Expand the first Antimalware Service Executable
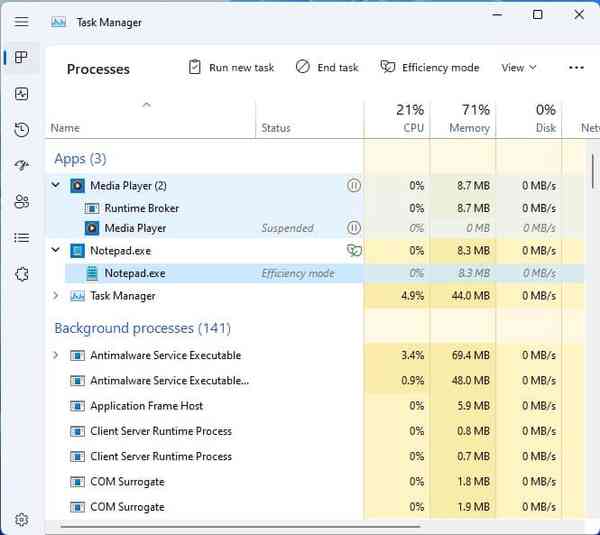The width and height of the screenshot is (600, 535). point(56,355)
